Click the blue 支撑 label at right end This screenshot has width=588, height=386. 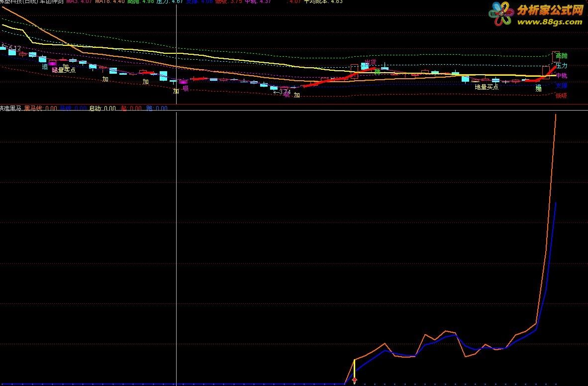pyautogui.click(x=561, y=86)
